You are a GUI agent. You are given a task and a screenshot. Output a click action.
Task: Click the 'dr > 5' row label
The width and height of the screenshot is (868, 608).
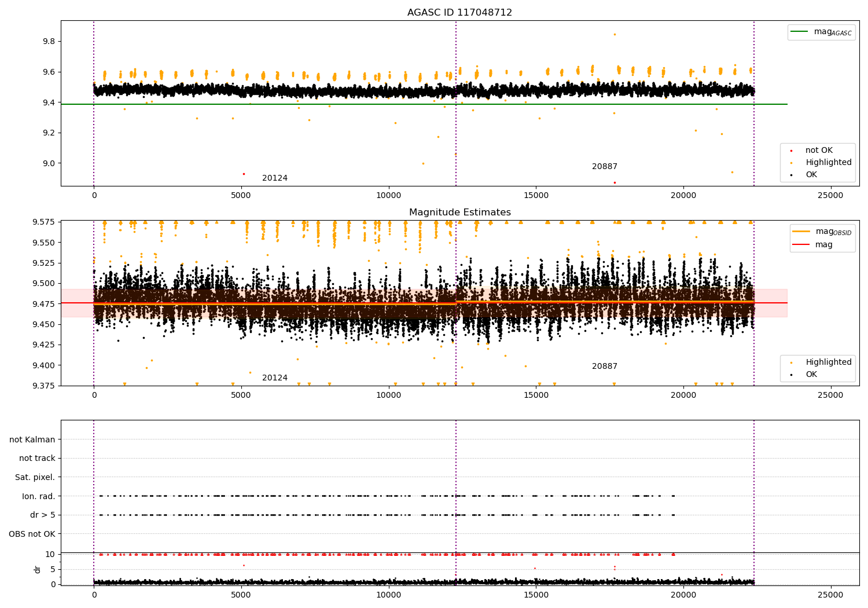(43, 515)
